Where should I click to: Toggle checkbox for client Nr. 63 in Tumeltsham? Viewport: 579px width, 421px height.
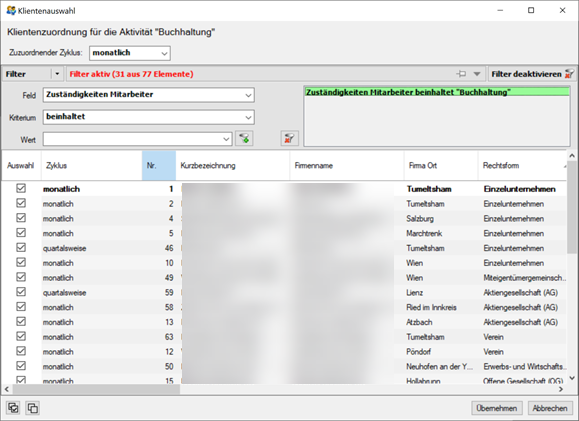click(21, 336)
